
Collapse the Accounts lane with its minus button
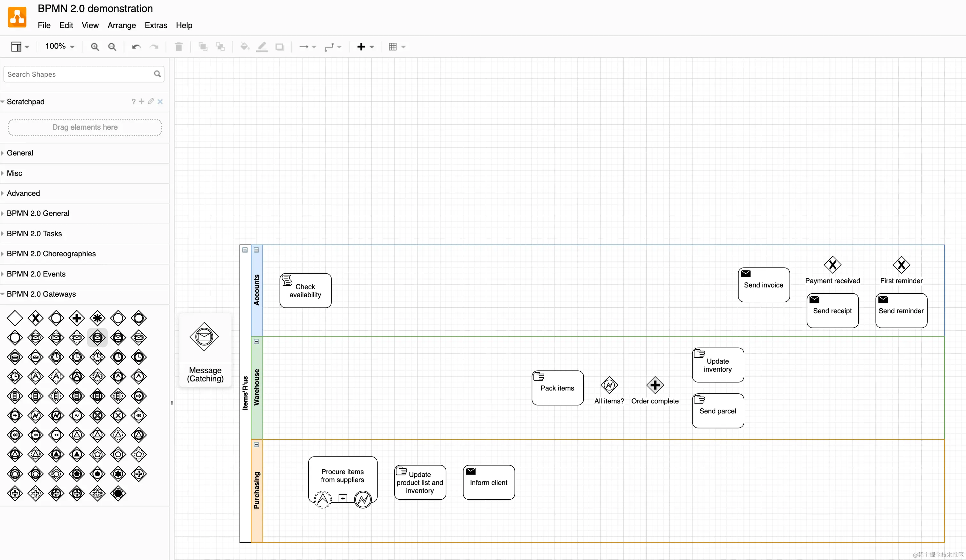coord(256,250)
